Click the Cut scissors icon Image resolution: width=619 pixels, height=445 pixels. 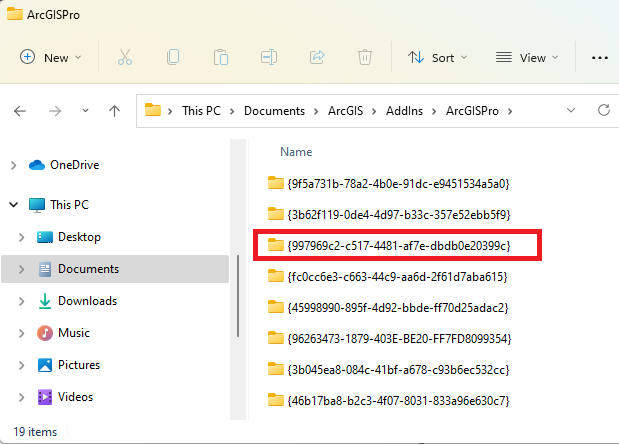coord(125,58)
